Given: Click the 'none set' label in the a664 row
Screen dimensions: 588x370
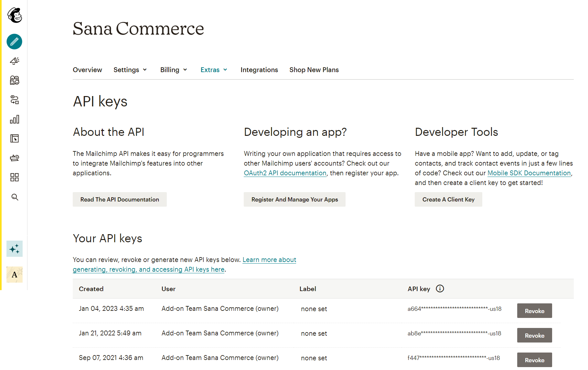Looking at the screenshot, I should coord(314,309).
